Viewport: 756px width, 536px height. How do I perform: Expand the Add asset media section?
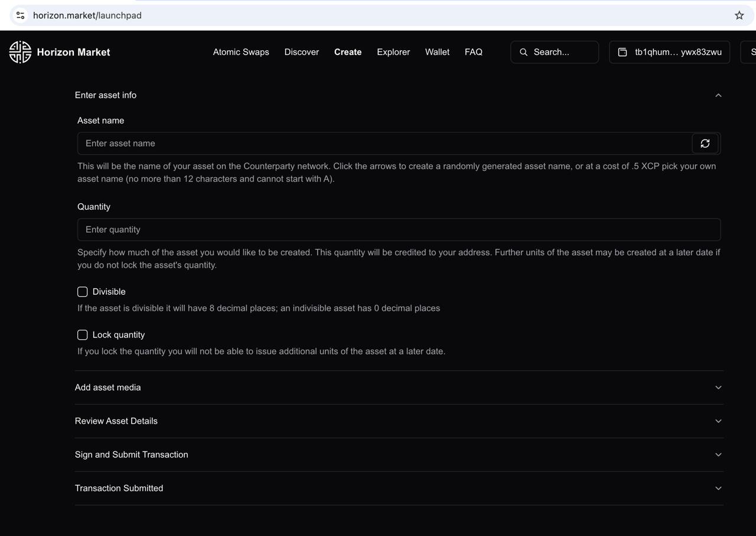[718, 388]
